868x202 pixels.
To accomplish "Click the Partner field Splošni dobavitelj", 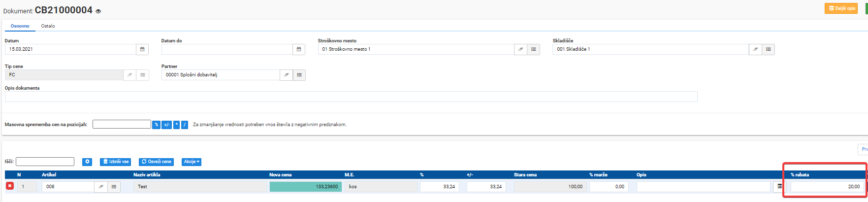I will 221,75.
